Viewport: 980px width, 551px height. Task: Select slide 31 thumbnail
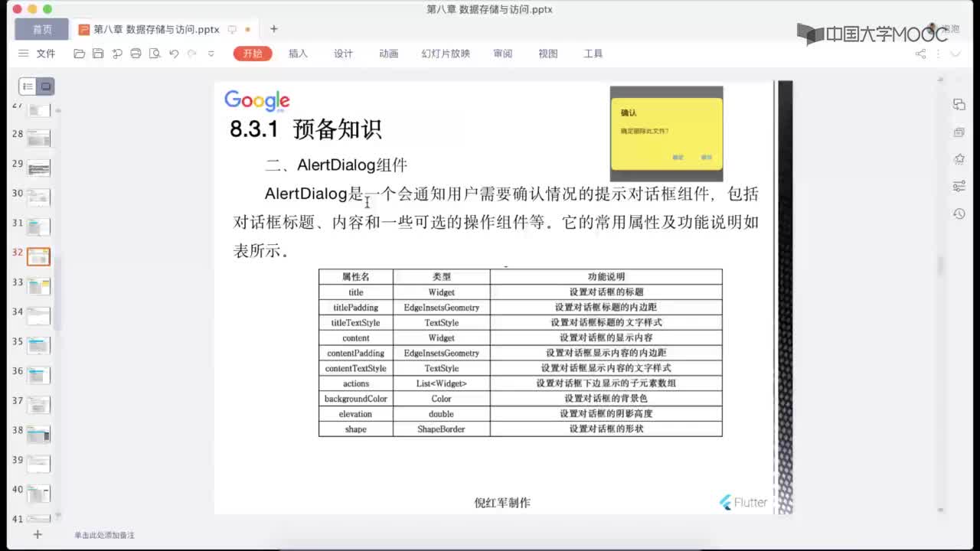pos(39,227)
